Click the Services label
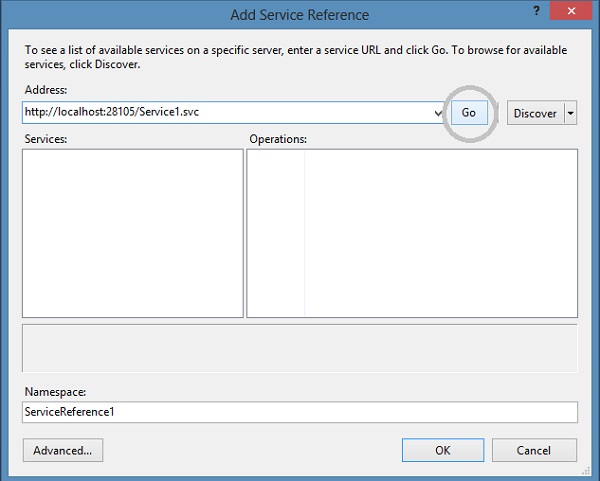The image size is (600, 481). click(x=45, y=139)
